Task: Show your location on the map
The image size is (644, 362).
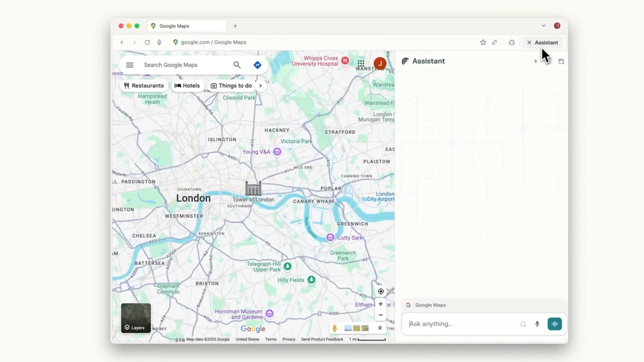Action: pos(380,292)
